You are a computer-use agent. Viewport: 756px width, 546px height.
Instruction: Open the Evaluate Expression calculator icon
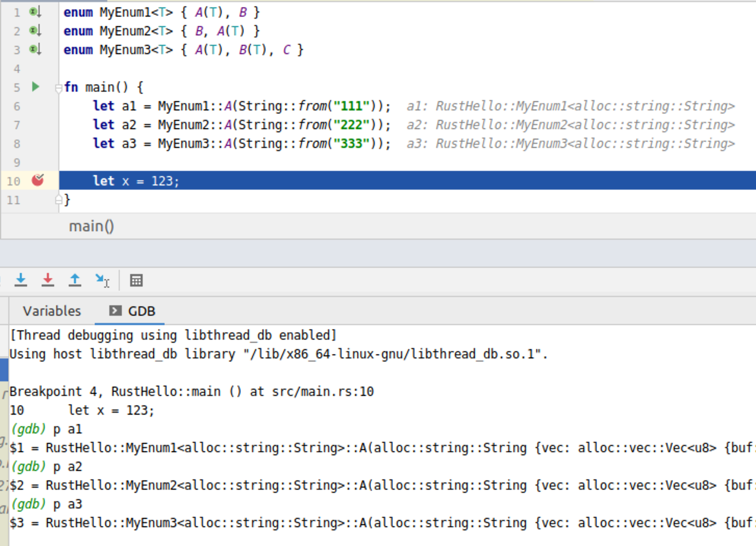[x=136, y=280]
